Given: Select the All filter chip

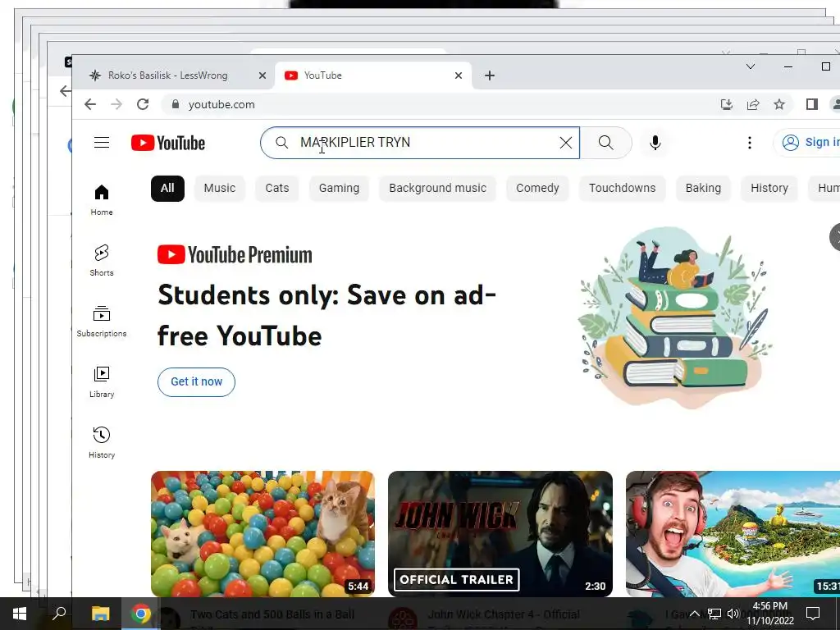Looking at the screenshot, I should tap(167, 188).
